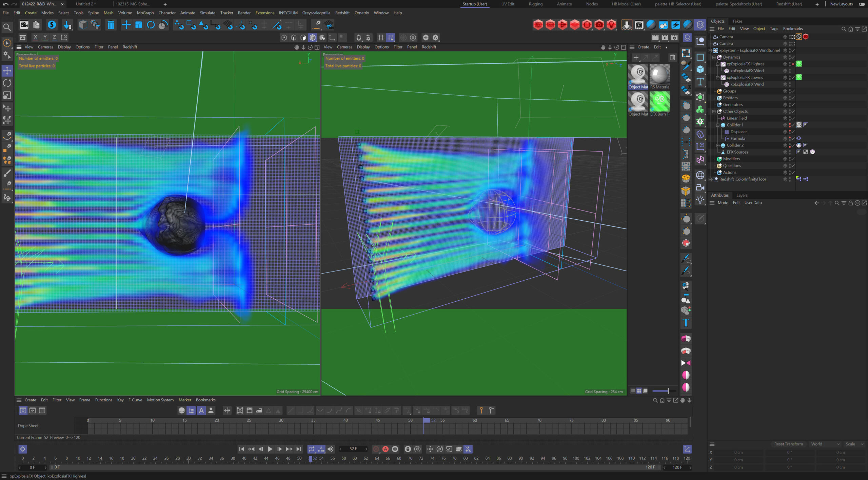Disable the Linear Field checkmark
This screenshot has height=480, width=868.
tap(793, 118)
